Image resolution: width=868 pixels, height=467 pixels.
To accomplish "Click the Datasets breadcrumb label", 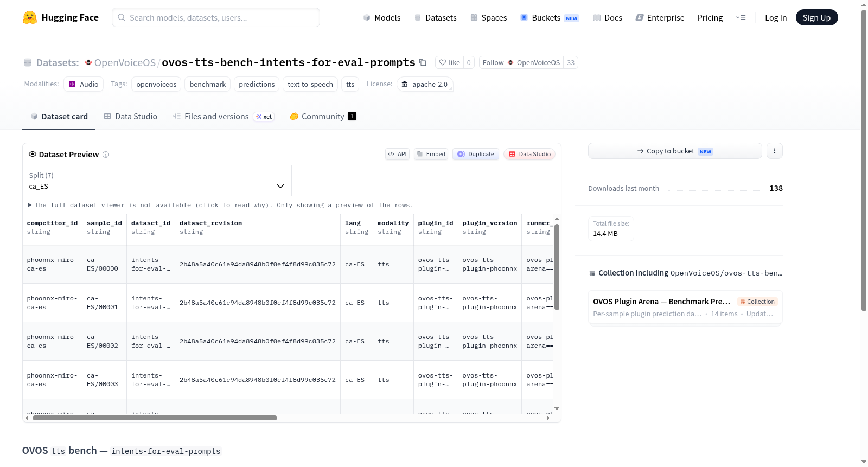I will tap(58, 62).
